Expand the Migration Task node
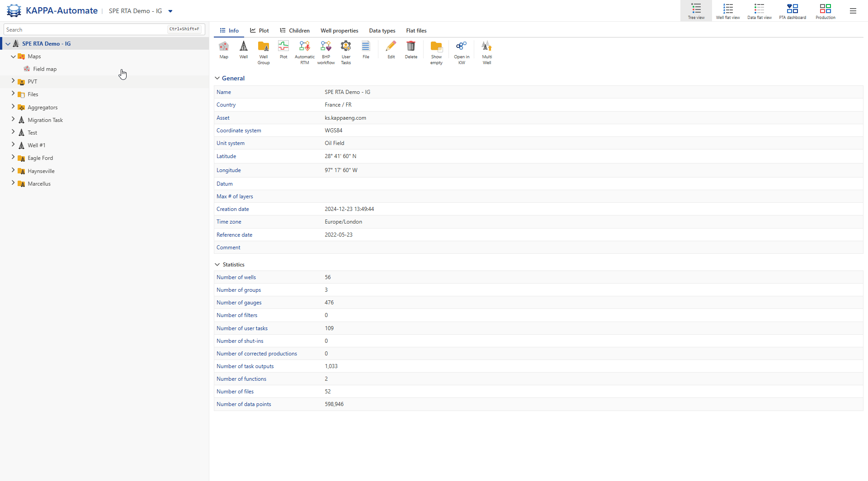This screenshot has width=868, height=481. coord(13,119)
